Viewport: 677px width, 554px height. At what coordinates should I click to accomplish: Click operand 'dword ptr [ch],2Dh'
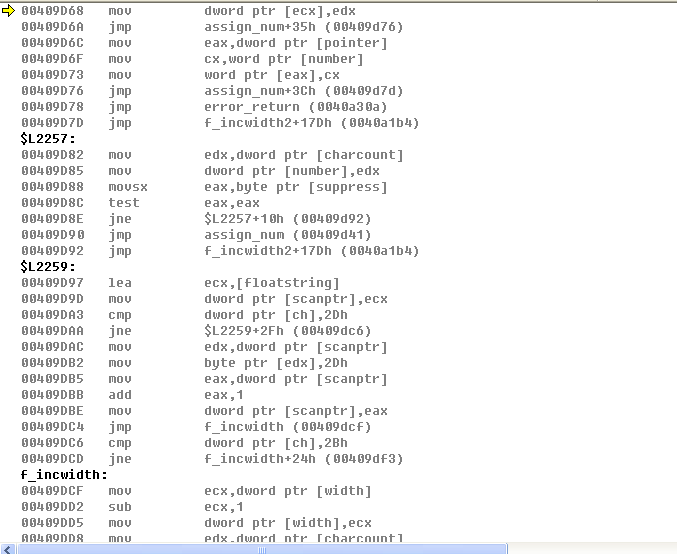[x=276, y=314]
